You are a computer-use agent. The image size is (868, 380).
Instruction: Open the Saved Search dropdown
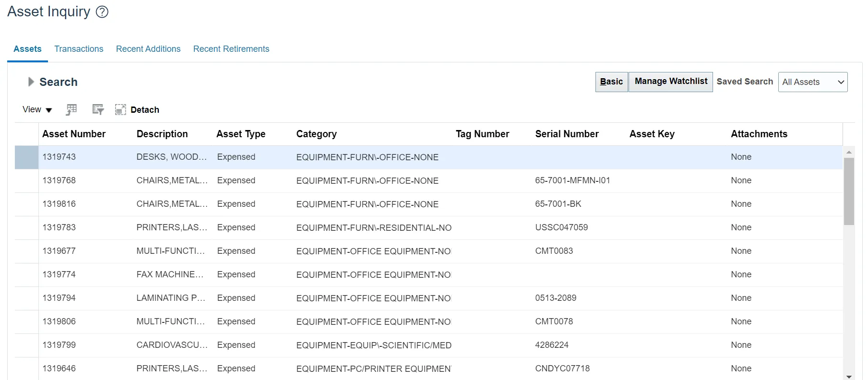tap(812, 82)
